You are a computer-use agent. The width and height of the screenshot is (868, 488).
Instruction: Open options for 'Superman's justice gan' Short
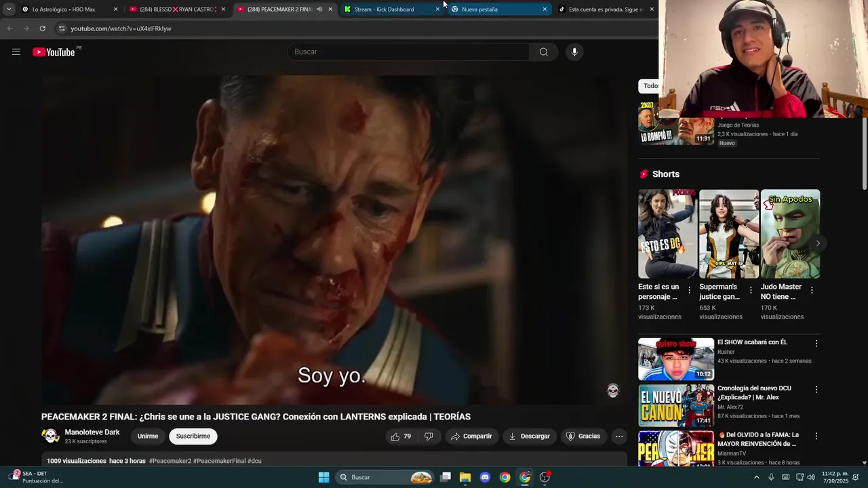(x=751, y=290)
